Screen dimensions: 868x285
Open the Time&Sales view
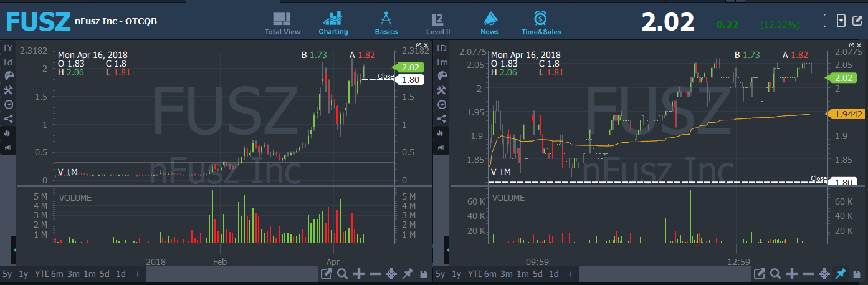tap(541, 24)
